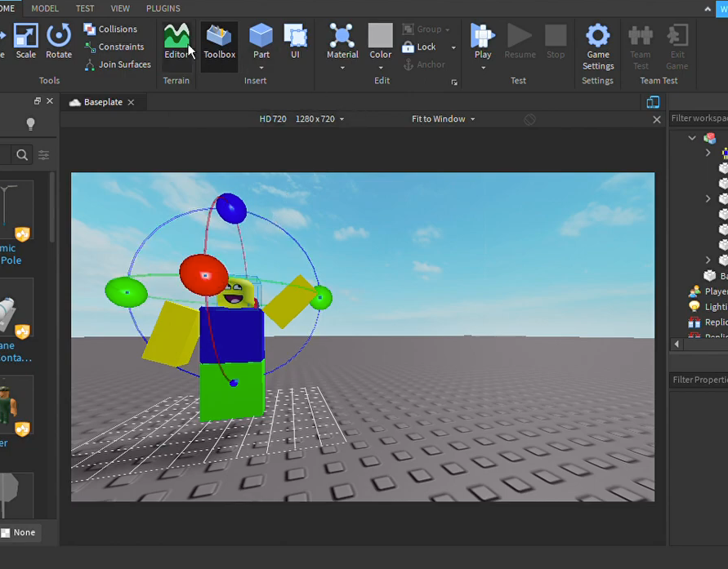Close the device emulator bar

(x=656, y=120)
